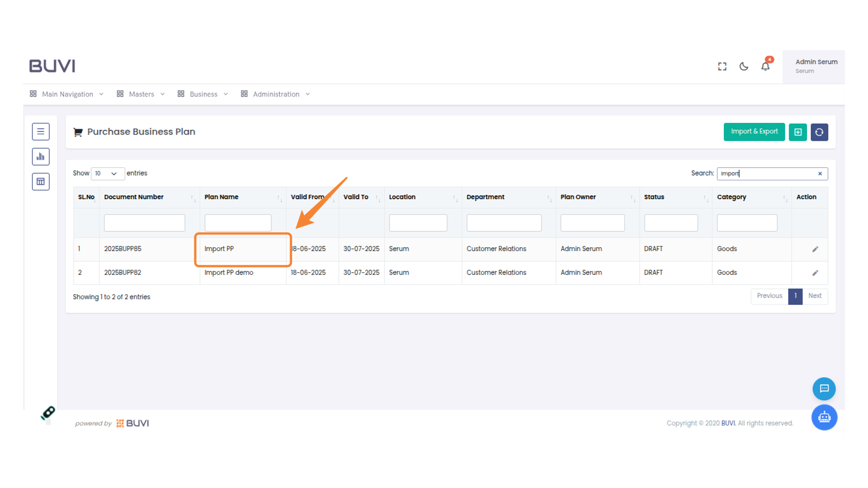868x488 pixels.
Task: Clear the search field with X
Action: pos(820,174)
